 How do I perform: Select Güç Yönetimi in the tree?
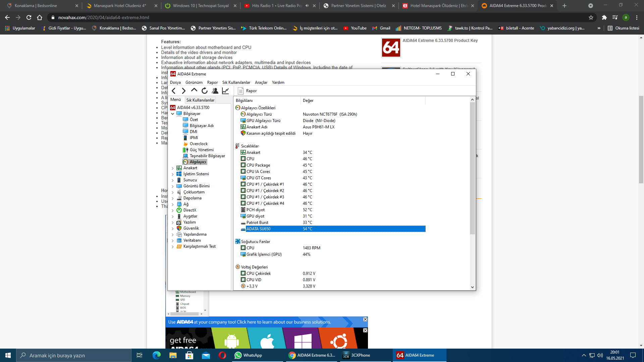pos(201,150)
